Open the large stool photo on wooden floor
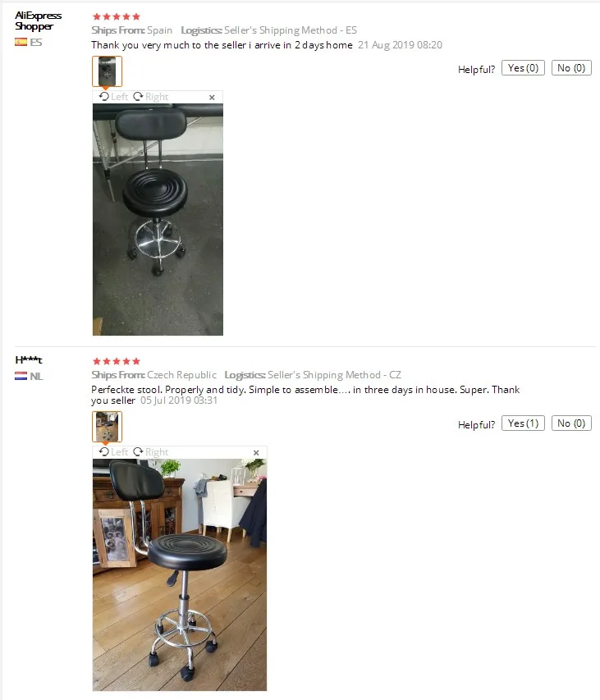 [x=180, y=575]
